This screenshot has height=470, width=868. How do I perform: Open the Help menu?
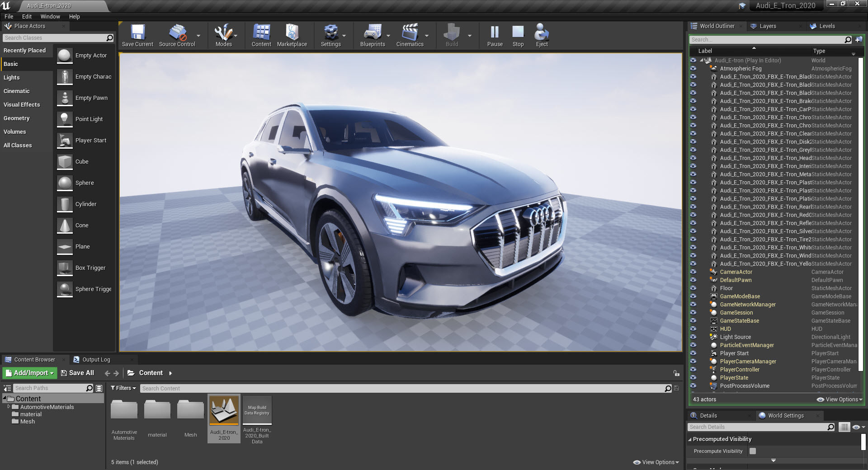pyautogui.click(x=75, y=16)
